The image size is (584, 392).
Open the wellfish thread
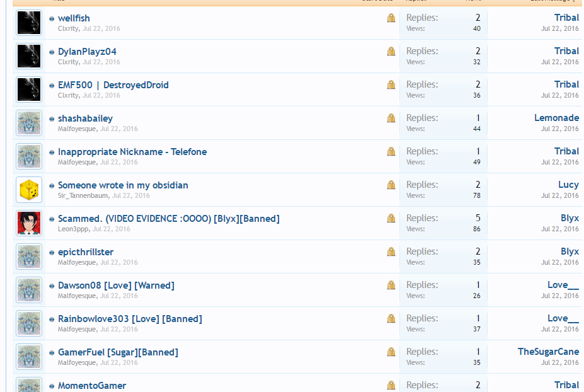tap(74, 18)
